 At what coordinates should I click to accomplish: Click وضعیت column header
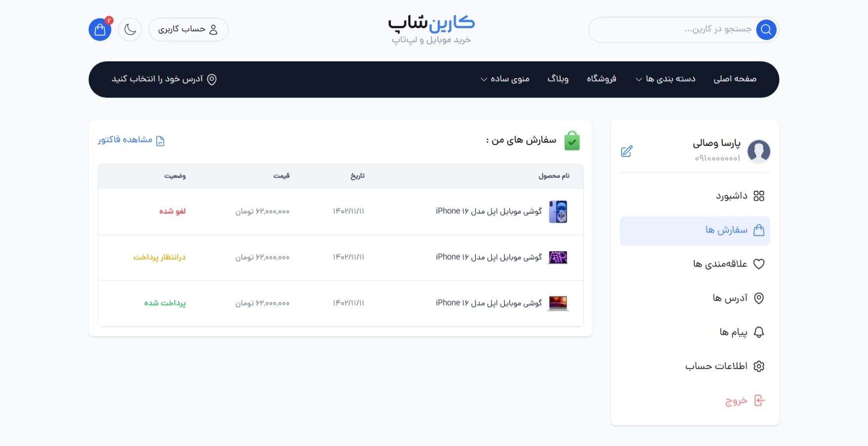(175, 176)
